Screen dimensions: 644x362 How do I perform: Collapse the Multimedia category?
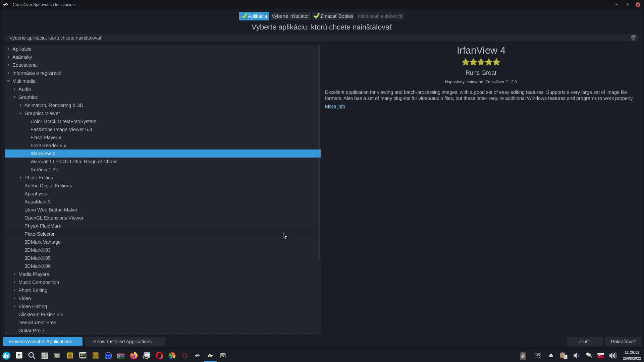(8, 81)
